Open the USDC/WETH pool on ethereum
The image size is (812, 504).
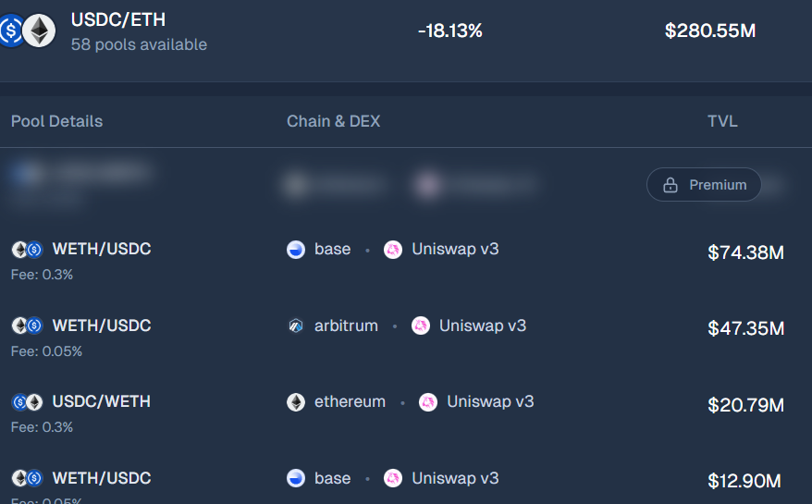[102, 402]
